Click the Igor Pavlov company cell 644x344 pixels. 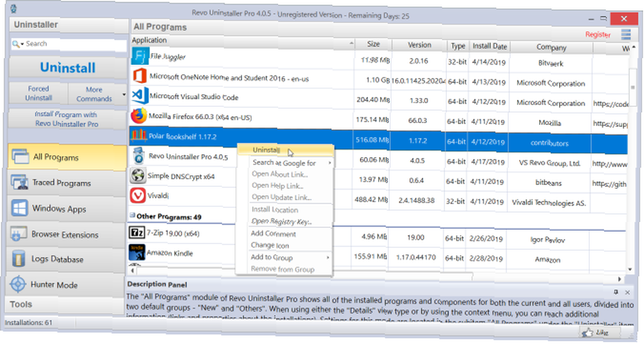click(x=547, y=239)
